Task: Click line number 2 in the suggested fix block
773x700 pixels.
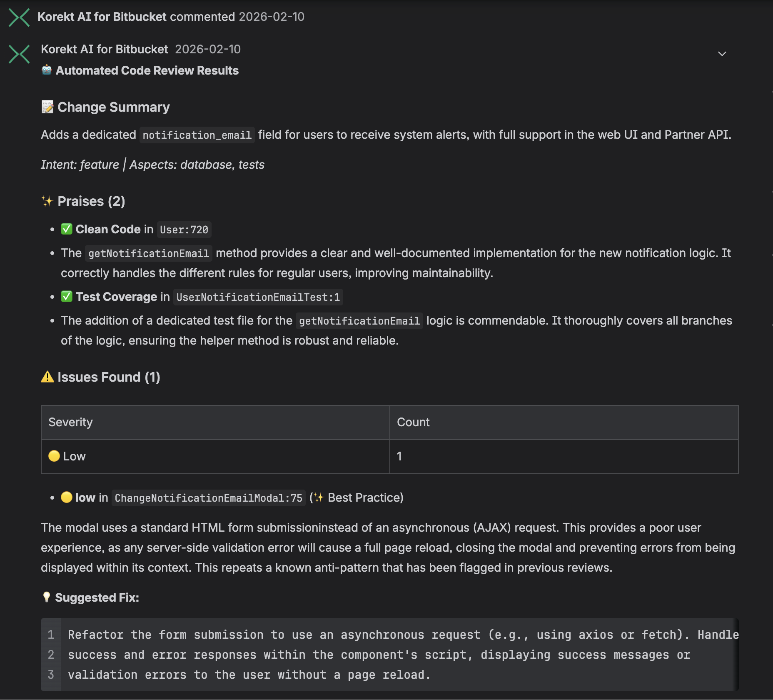Action: (x=51, y=655)
